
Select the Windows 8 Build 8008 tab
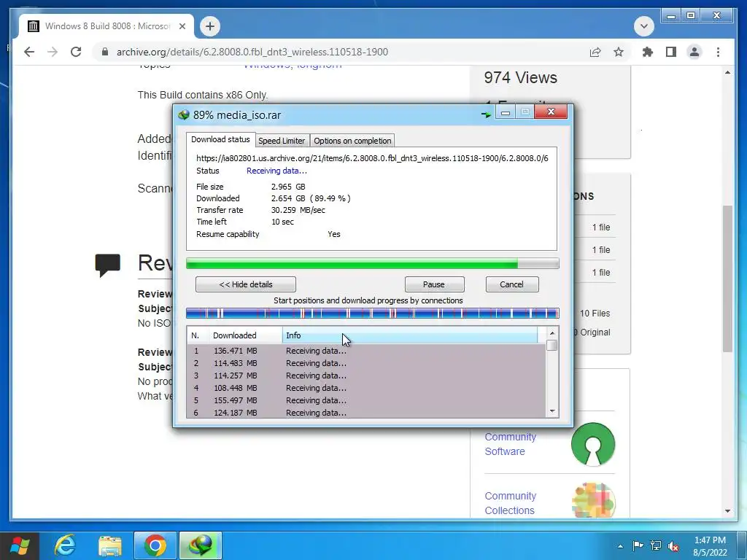point(107,26)
